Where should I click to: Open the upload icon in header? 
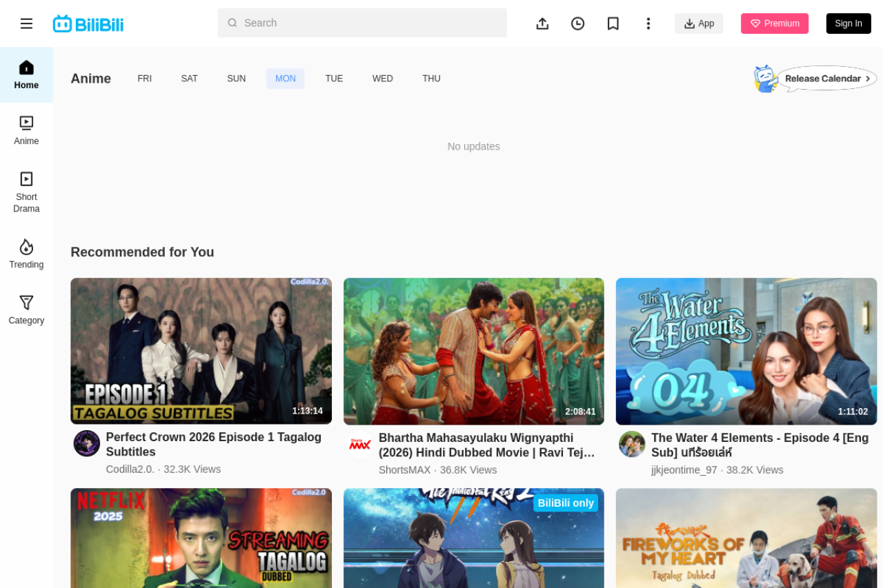coord(542,23)
